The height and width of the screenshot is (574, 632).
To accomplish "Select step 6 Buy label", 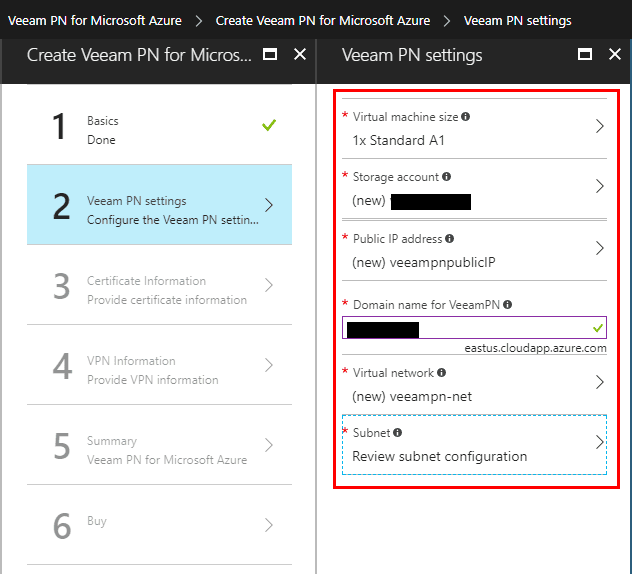I will click(97, 521).
